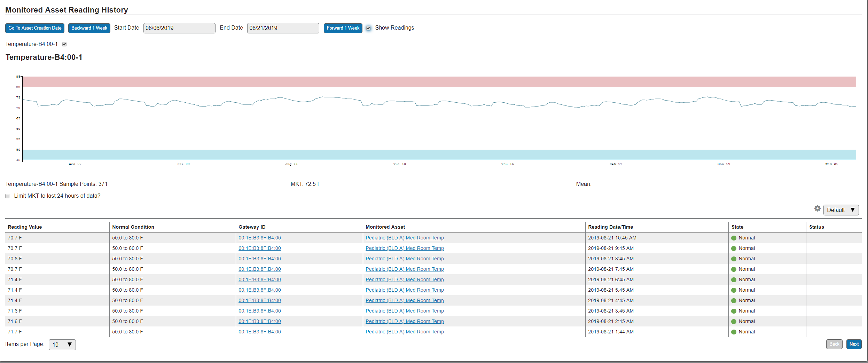Click the Status column header
Image resolution: width=868 pixels, height=363 pixels.
[x=816, y=227]
